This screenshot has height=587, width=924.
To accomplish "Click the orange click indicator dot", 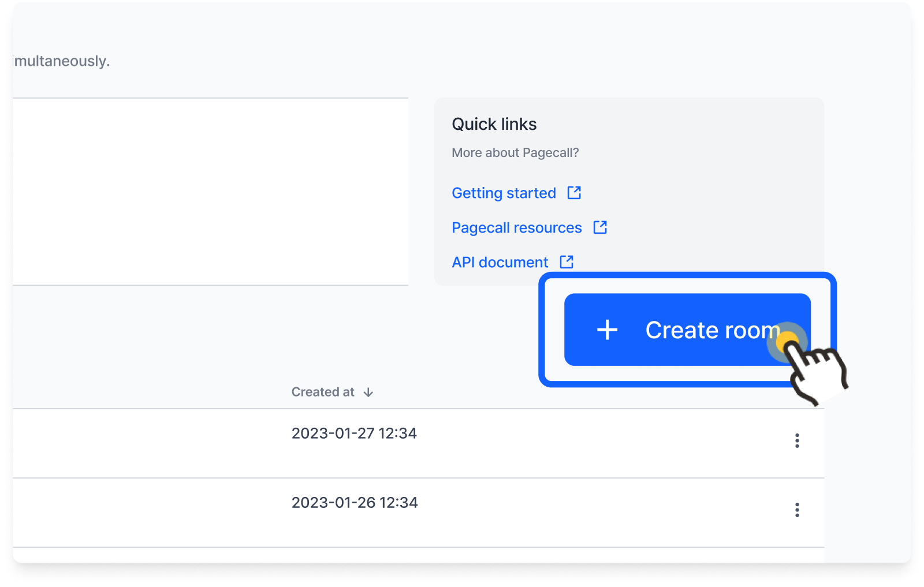I will coord(787,342).
